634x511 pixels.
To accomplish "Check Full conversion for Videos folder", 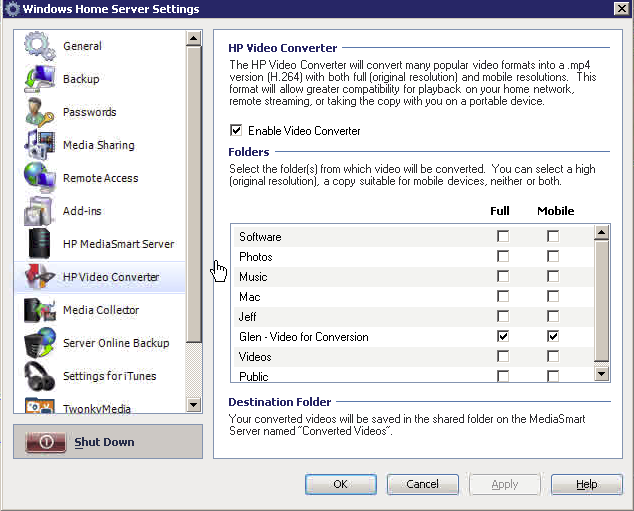I will 503,356.
